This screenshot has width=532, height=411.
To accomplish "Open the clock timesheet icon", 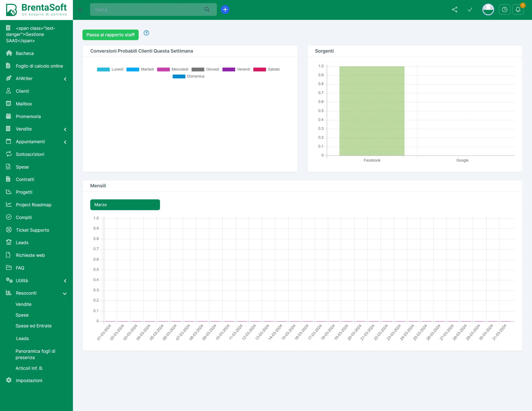I will click(x=505, y=10).
